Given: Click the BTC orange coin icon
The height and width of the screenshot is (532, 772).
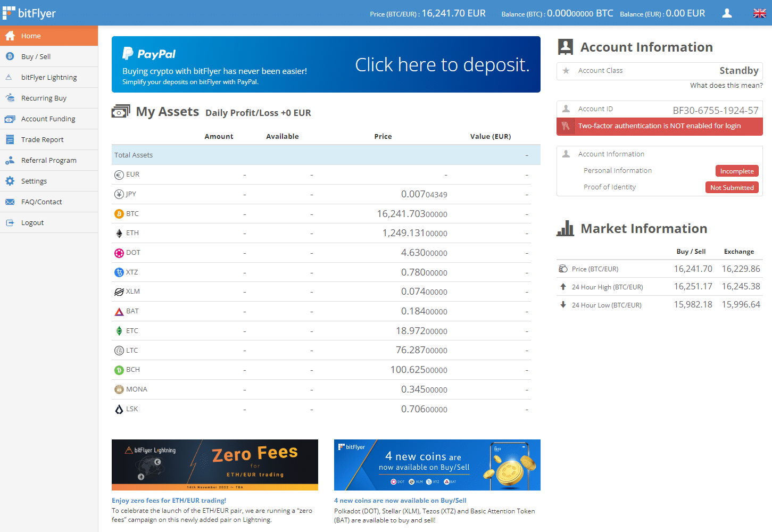Looking at the screenshot, I should tap(119, 214).
